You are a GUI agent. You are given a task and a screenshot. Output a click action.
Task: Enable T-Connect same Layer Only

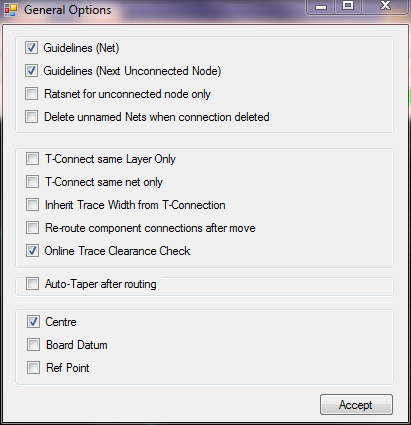32,159
